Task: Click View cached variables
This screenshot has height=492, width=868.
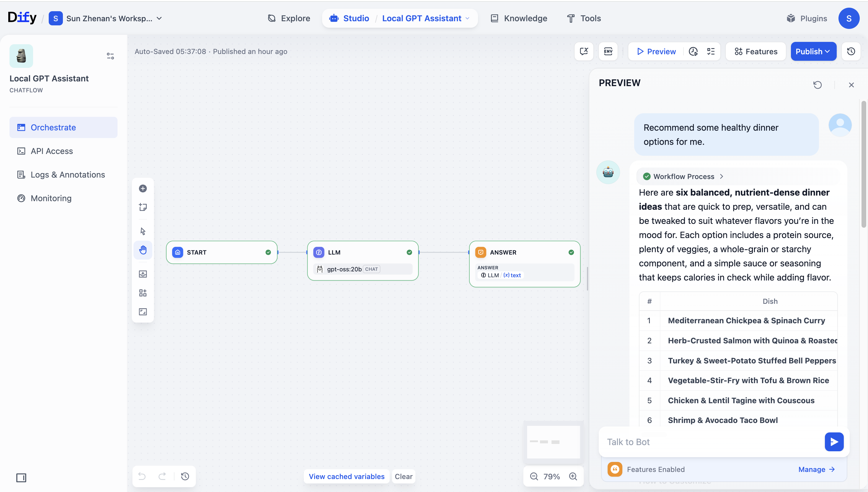Action: pyautogui.click(x=346, y=476)
